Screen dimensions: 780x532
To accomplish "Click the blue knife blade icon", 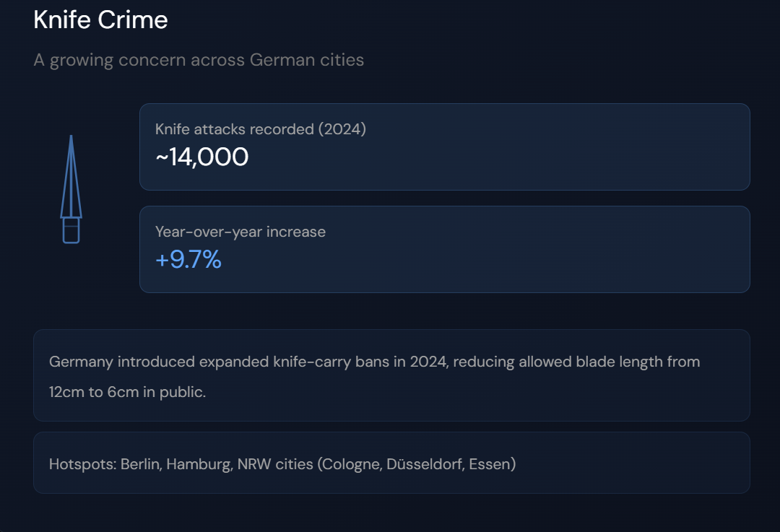I will point(71,177).
